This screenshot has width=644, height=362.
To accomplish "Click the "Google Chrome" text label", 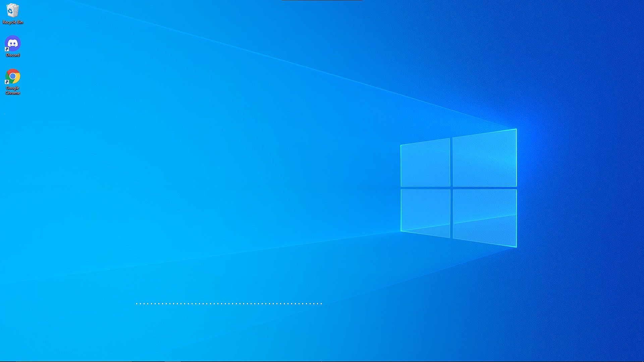I will click(13, 90).
